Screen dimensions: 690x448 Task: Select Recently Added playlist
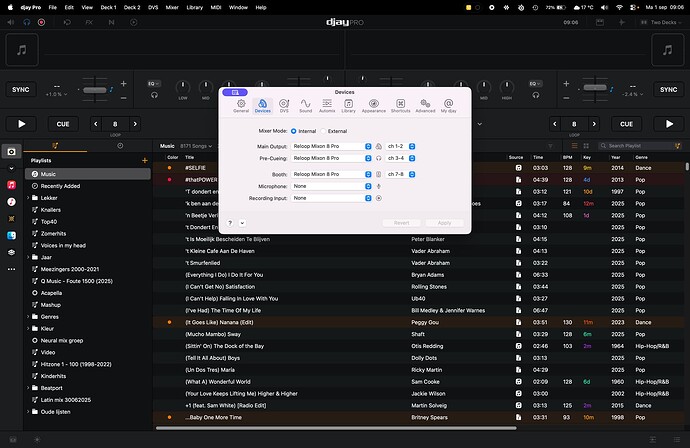click(x=60, y=186)
